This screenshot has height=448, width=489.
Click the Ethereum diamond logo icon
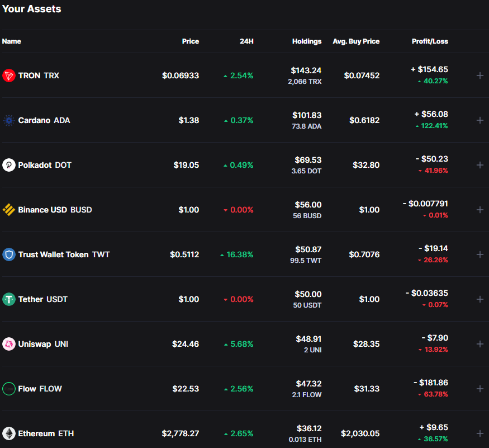[8, 433]
